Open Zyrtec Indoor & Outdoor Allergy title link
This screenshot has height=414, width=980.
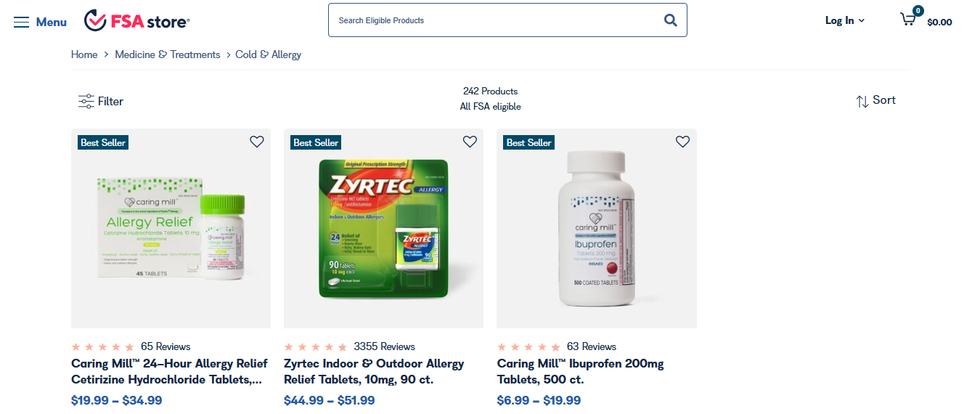[x=374, y=371]
